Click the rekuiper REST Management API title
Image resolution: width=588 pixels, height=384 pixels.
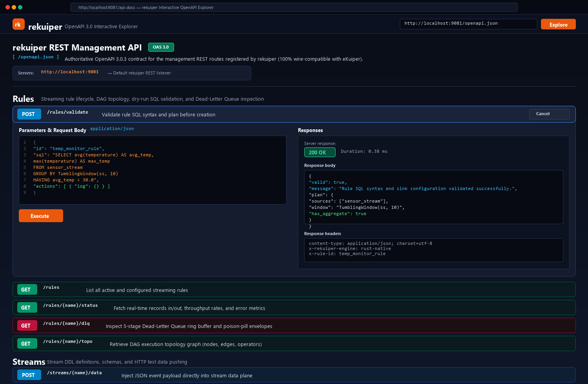point(77,48)
